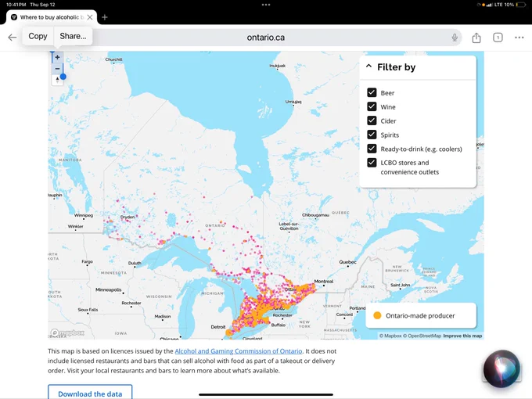Click the Chibougamau label on map
532x399 pixels.
[315, 215]
